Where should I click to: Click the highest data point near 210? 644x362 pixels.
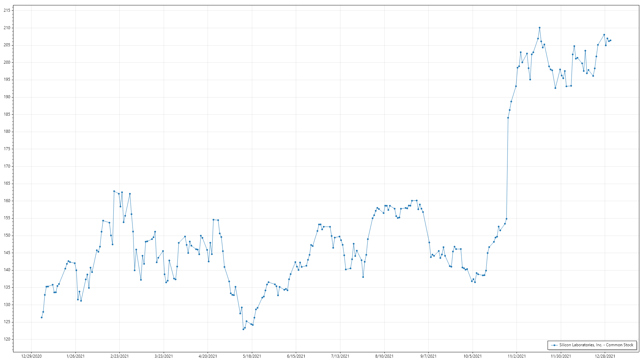point(539,28)
